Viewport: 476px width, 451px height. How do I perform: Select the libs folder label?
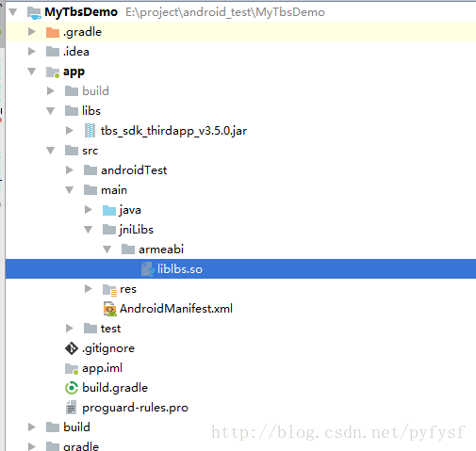(x=91, y=111)
